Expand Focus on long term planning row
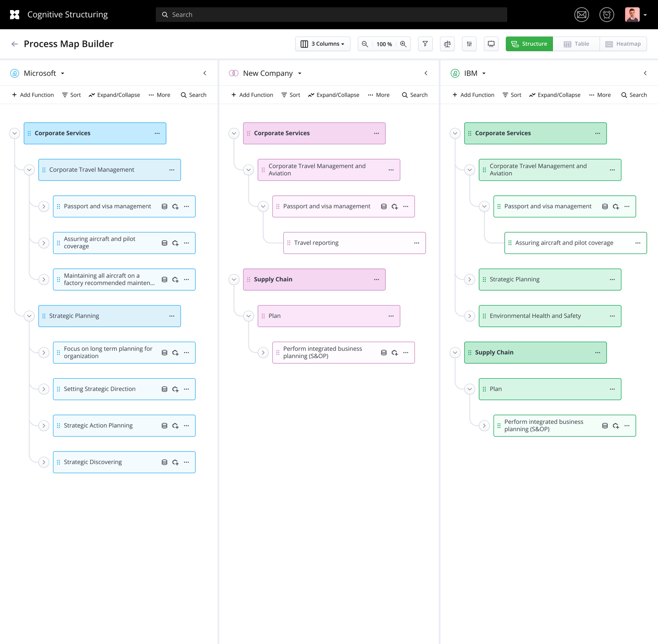 coord(44,353)
